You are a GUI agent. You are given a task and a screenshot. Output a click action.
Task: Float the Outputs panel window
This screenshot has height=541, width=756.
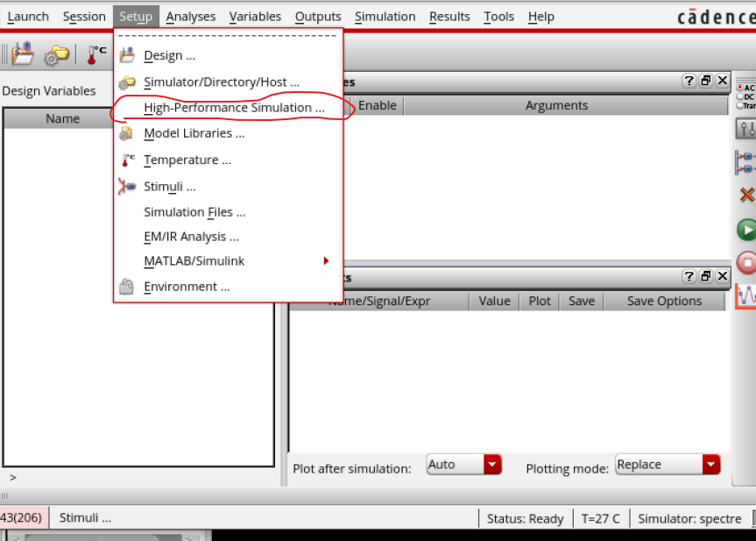click(x=706, y=276)
